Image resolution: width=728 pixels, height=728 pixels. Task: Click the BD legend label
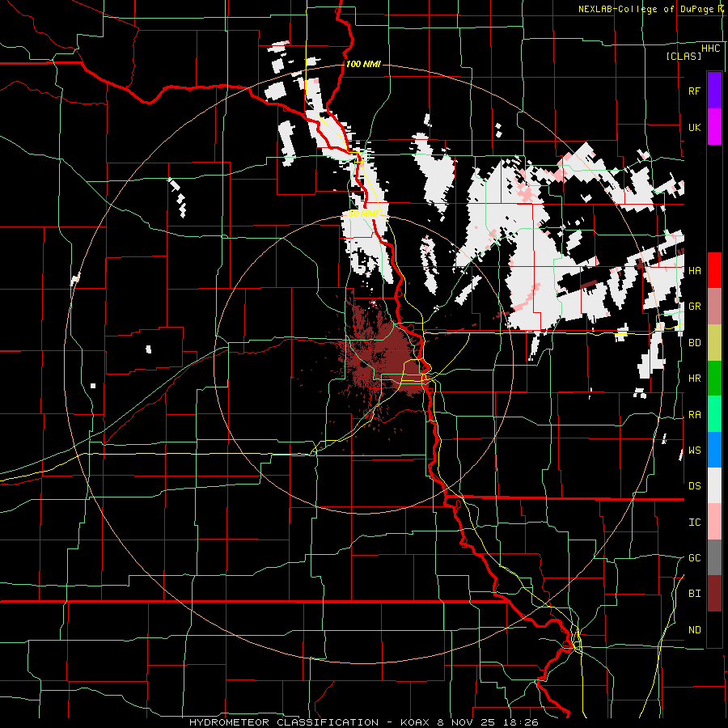click(x=694, y=343)
